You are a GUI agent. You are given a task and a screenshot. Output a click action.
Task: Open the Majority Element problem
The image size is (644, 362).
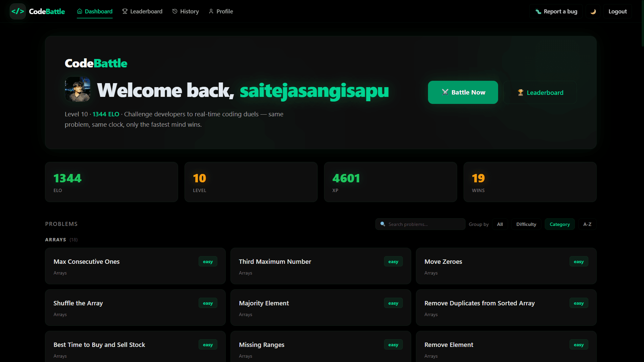[x=321, y=308]
